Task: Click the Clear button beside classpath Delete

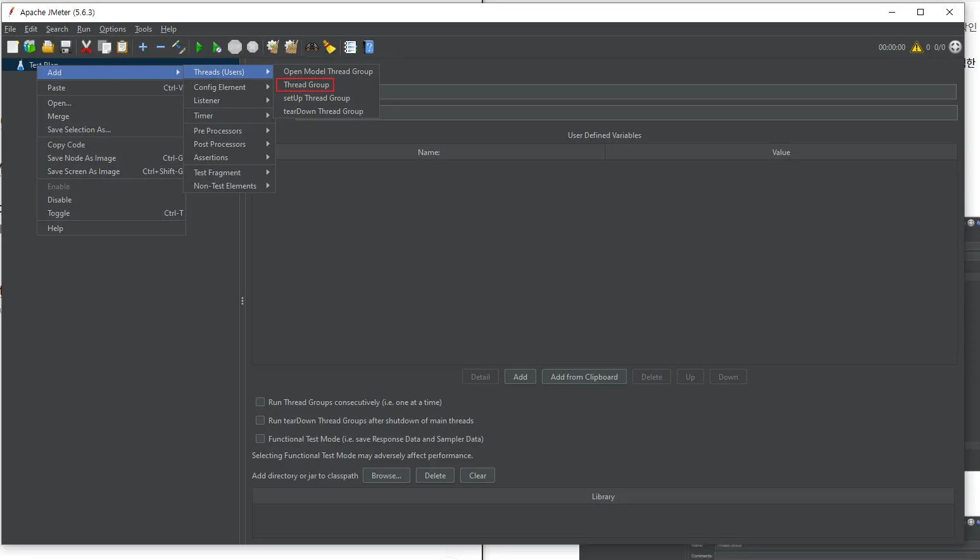Action: tap(478, 476)
